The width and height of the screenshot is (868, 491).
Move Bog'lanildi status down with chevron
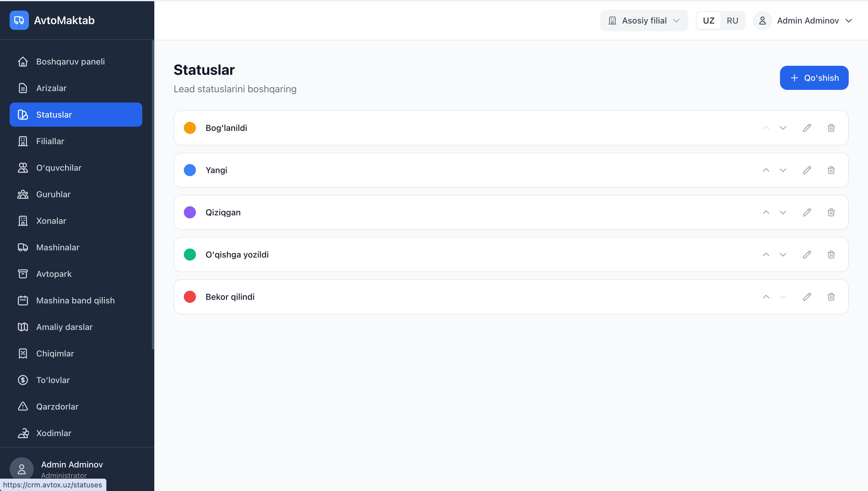click(783, 128)
